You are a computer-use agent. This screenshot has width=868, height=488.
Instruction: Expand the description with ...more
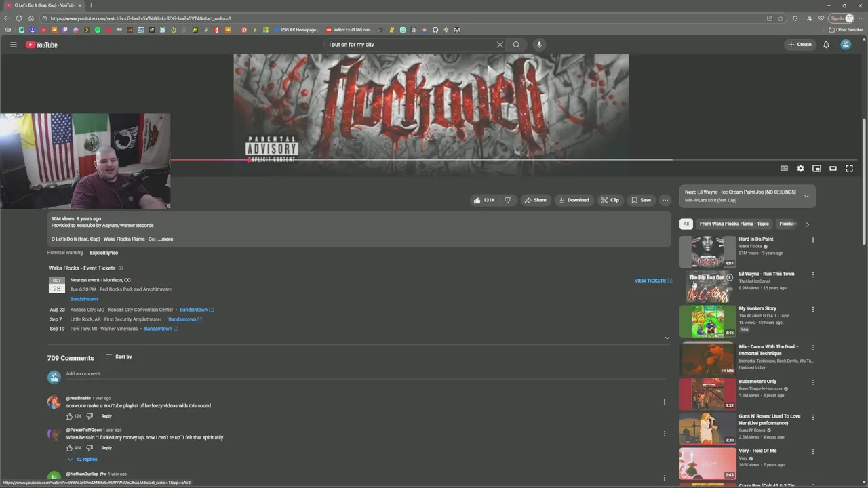pyautogui.click(x=165, y=239)
